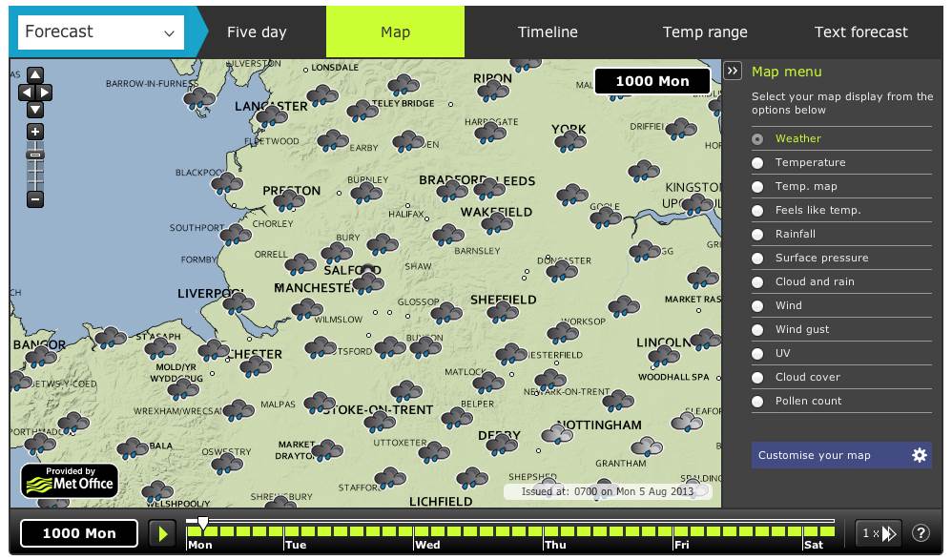Image resolution: width=952 pixels, height=560 pixels.
Task: Pan the map left with arrow button
Action: click(26, 93)
